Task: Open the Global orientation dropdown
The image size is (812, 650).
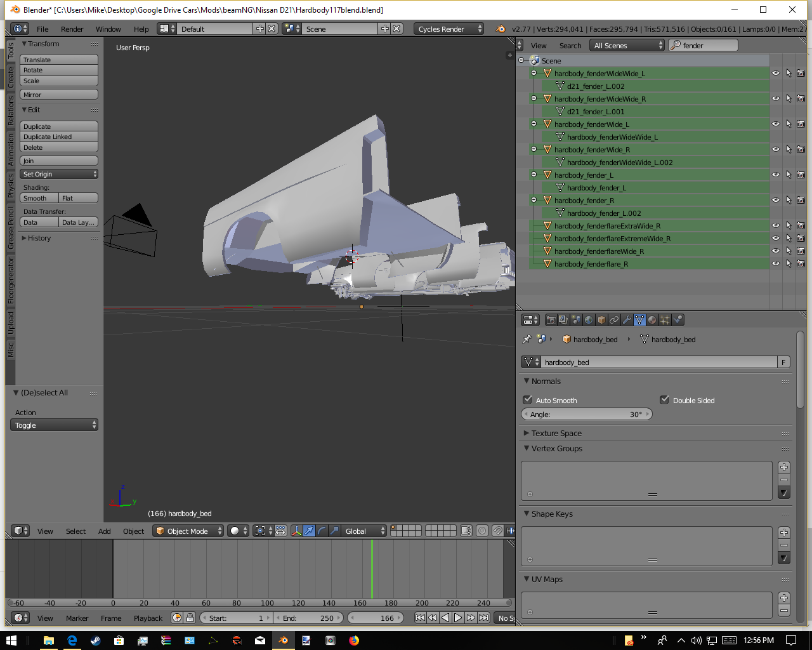Action: pyautogui.click(x=364, y=531)
